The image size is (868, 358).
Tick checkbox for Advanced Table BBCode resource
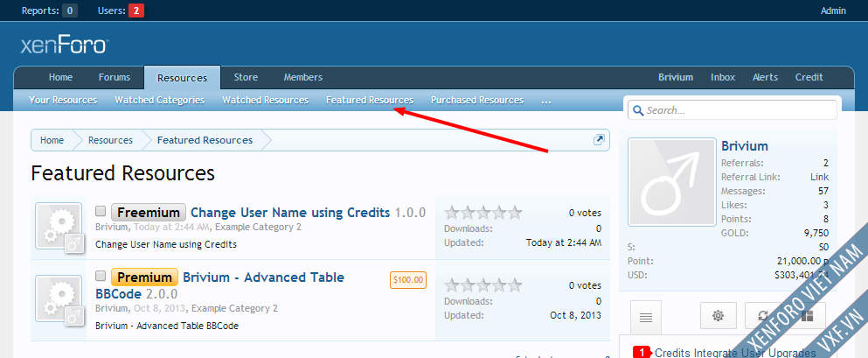pyautogui.click(x=101, y=276)
